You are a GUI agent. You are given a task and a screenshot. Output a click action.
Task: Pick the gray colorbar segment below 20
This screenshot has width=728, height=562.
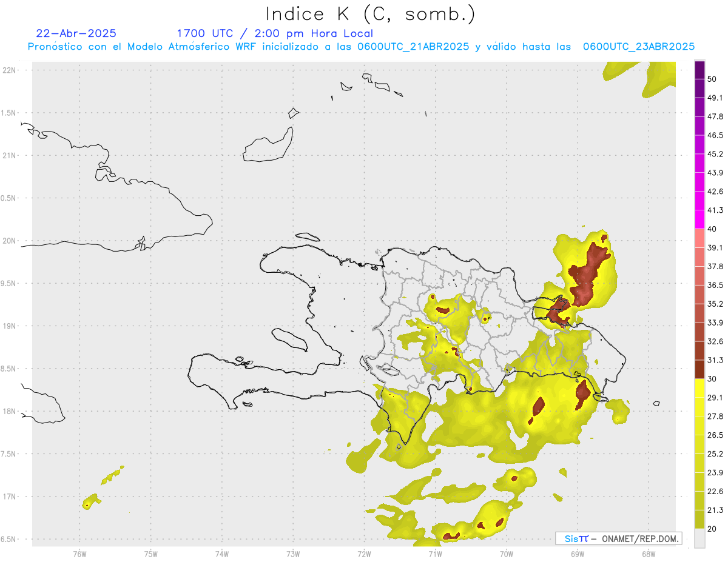click(x=699, y=538)
